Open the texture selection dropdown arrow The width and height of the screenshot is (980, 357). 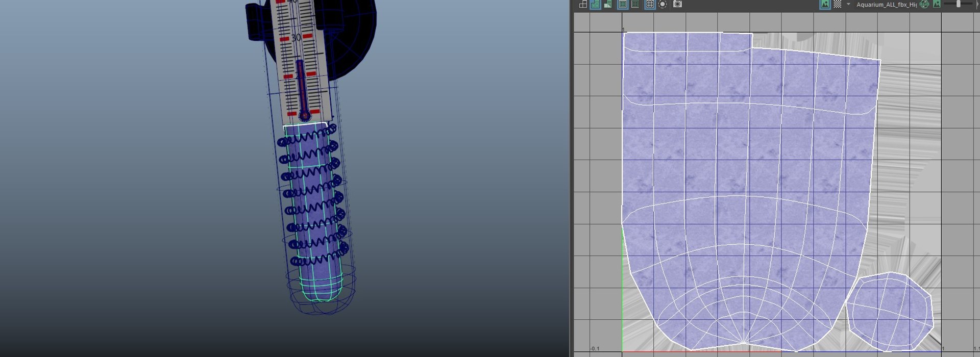(x=848, y=4)
